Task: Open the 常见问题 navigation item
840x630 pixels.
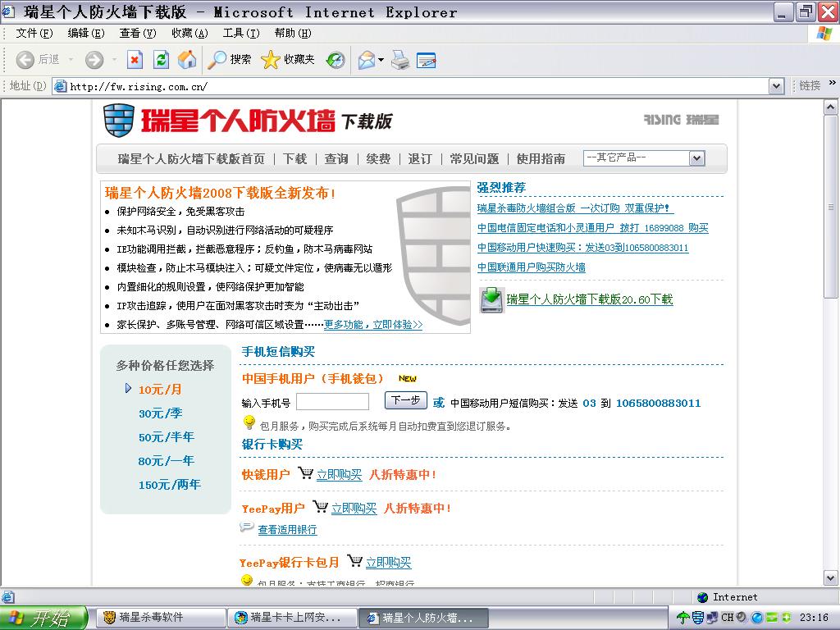Action: pyautogui.click(x=474, y=158)
